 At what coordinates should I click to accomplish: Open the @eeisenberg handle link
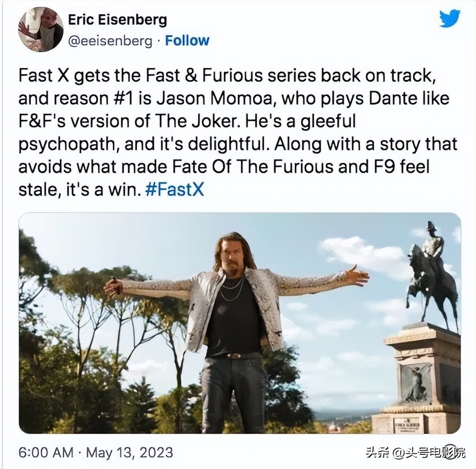click(x=110, y=41)
